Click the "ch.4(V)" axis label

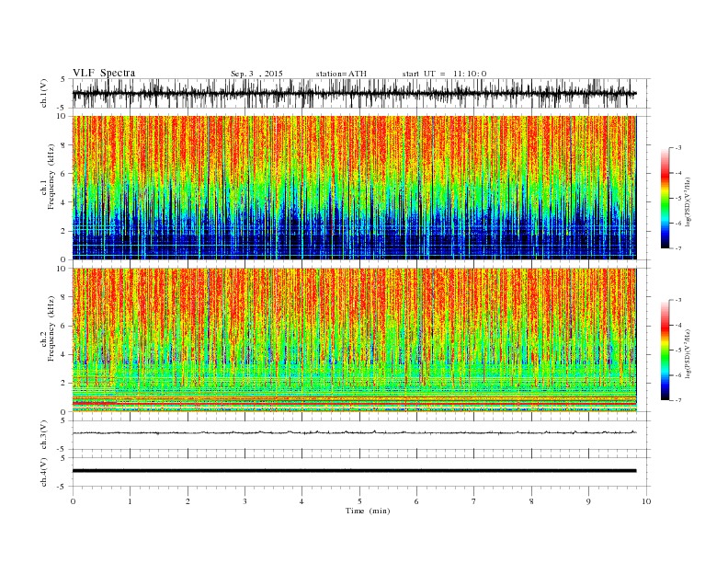pos(44,472)
